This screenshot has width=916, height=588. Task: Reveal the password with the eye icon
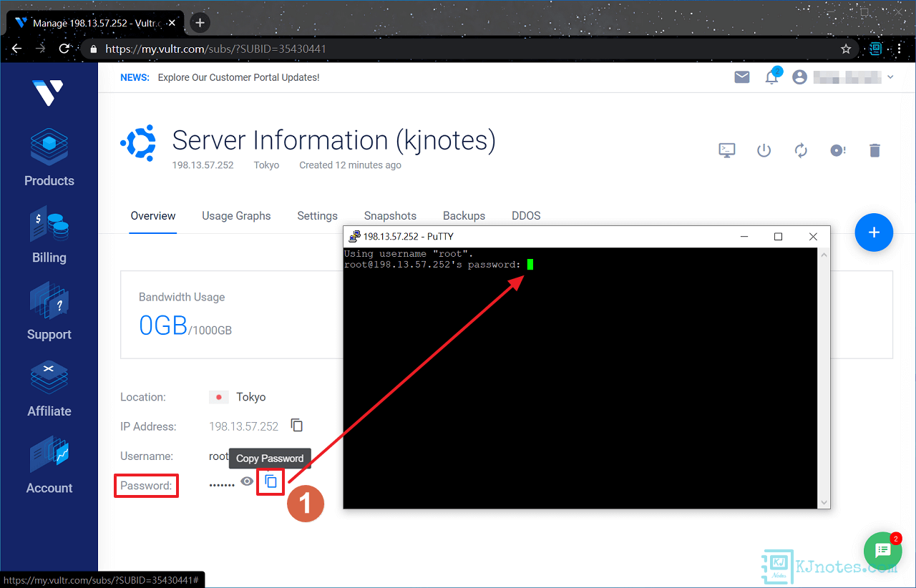click(247, 481)
